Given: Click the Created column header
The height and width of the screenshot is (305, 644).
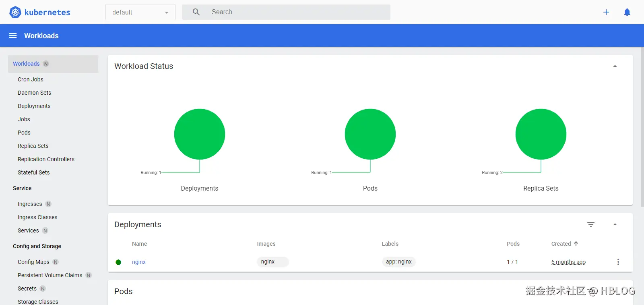Looking at the screenshot, I should [x=561, y=244].
